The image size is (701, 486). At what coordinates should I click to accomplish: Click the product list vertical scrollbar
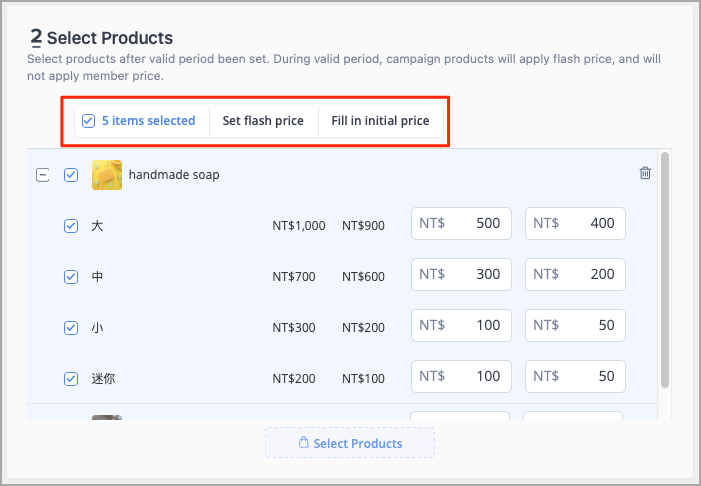tap(665, 270)
